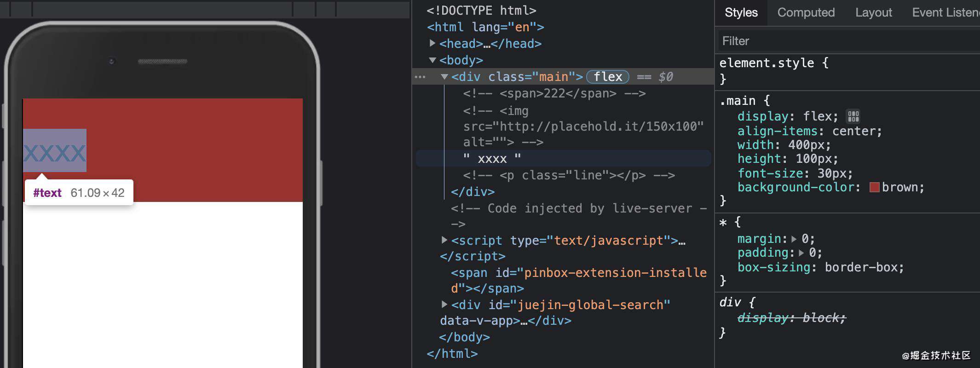980x368 pixels.
Task: Select the img placehold.it comment node
Action: (583, 126)
